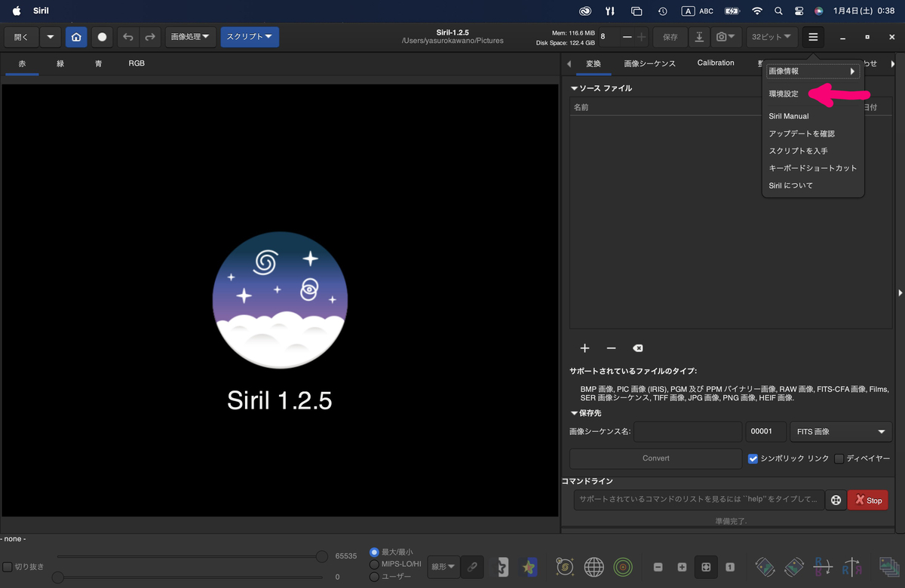The height and width of the screenshot is (588, 905).
Task: Collapse the ソース ファイル section
Action: [x=575, y=88]
